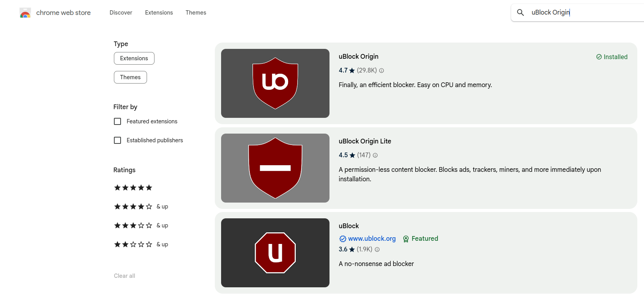Viewport: 644px width, 294px height.
Task: Click the Installed checkmark icon
Action: 599,57
